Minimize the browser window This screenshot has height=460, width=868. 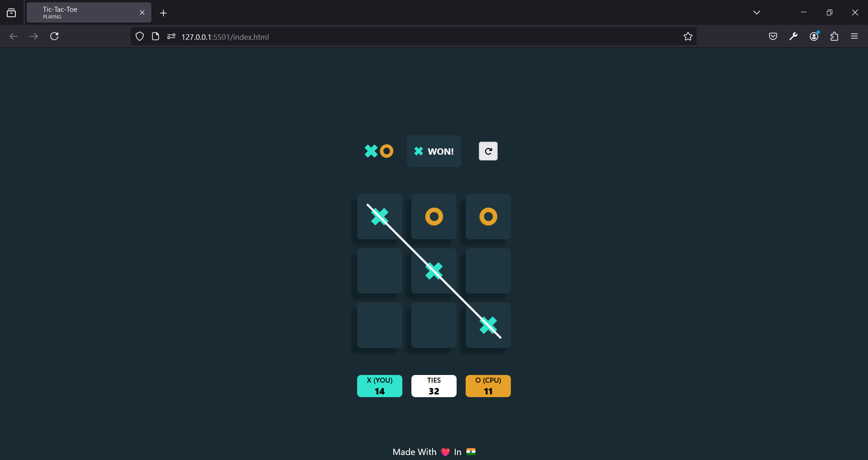804,13
